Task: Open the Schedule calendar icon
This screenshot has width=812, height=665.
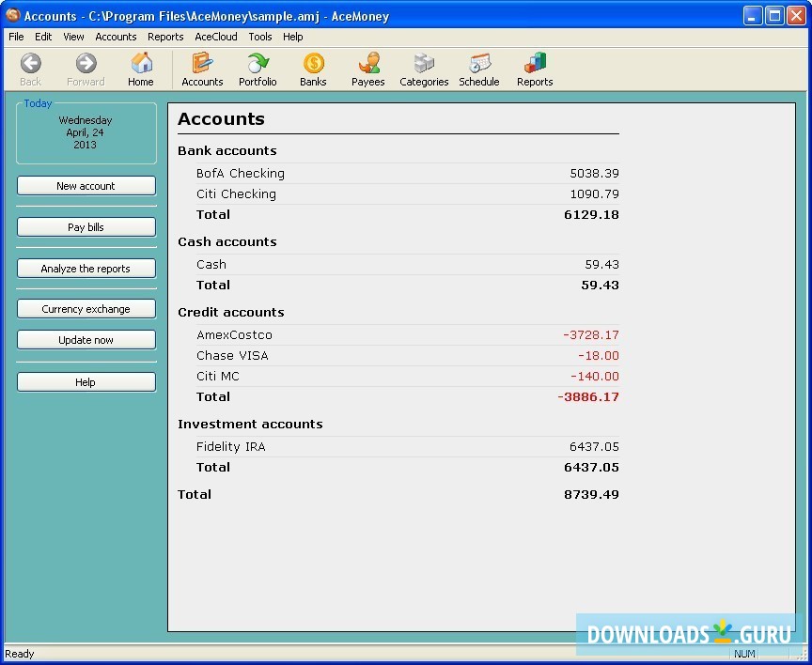Action: (479, 63)
